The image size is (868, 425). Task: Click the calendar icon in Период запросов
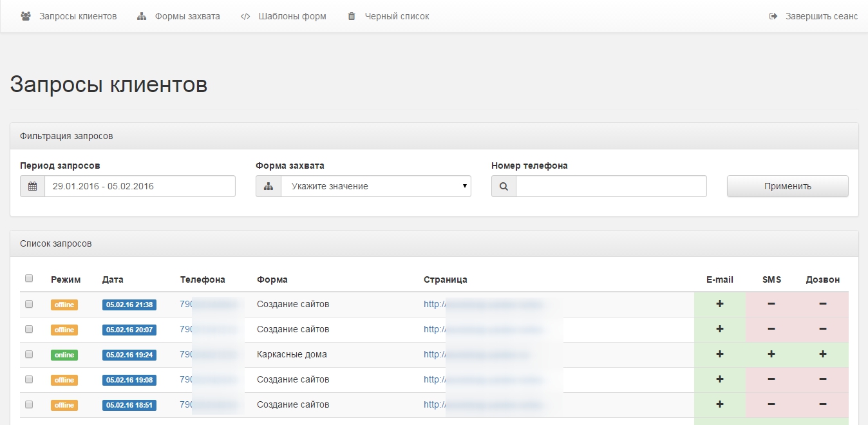coord(32,186)
